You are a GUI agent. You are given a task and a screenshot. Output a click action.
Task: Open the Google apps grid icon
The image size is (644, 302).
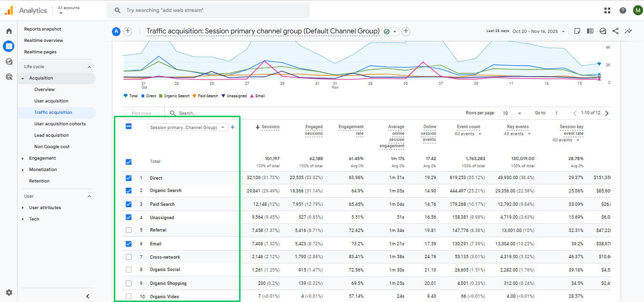pyautogui.click(x=607, y=10)
